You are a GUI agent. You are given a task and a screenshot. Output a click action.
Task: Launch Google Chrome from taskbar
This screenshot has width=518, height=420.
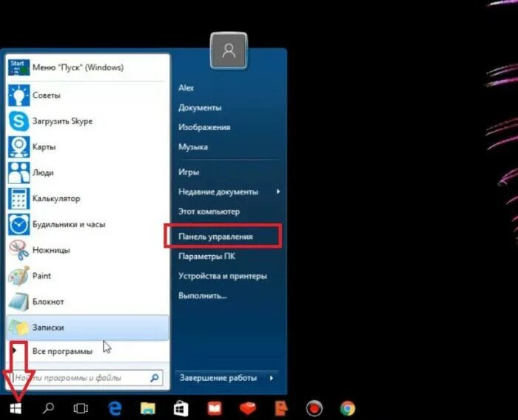pyautogui.click(x=348, y=408)
